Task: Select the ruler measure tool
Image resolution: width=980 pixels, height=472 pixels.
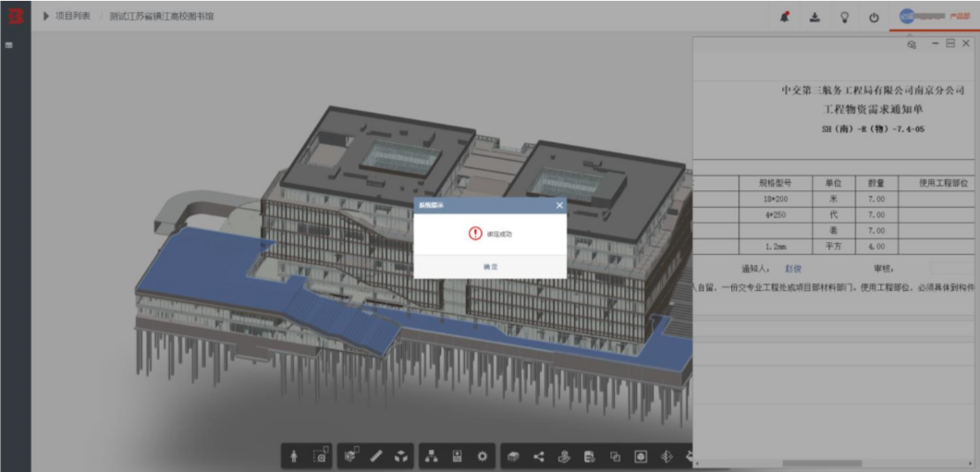Action: [x=376, y=457]
